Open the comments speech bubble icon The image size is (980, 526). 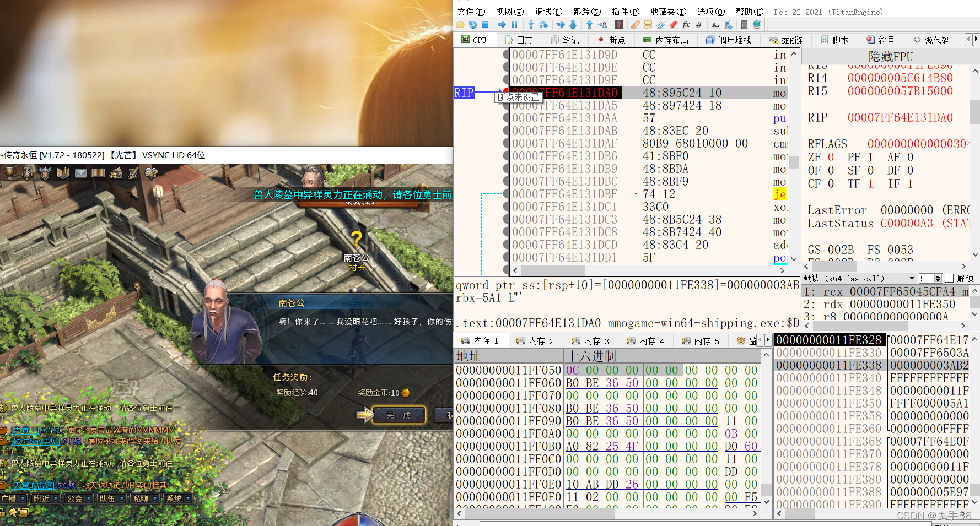click(648, 25)
